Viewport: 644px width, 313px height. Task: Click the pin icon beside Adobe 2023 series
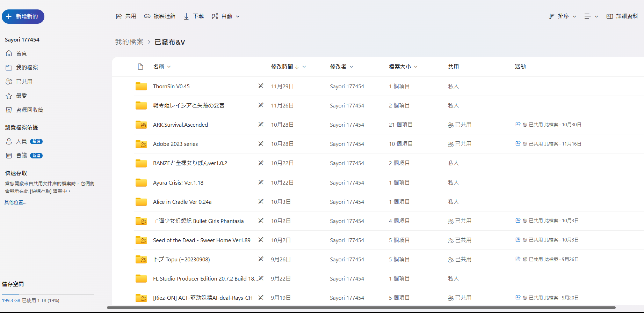point(261,144)
